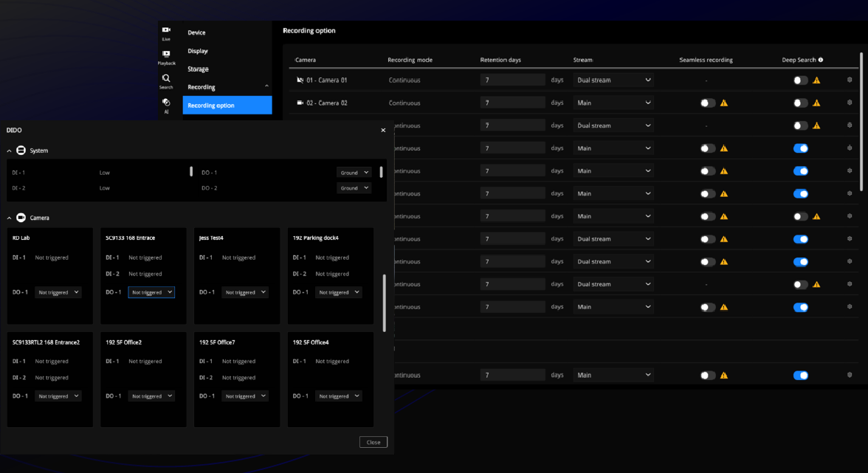Toggle Deep Search for 02 - Camera 02
Viewport: 868px width, 473px height.
tap(800, 103)
